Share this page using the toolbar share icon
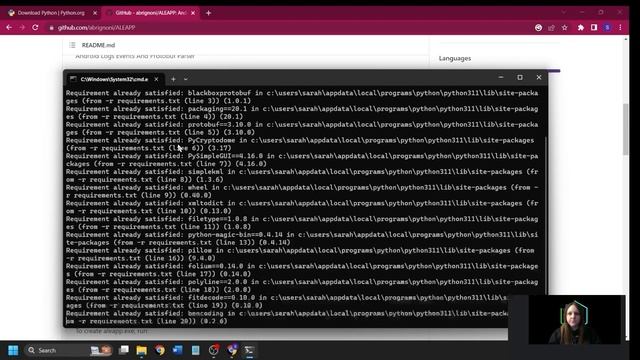The height and width of the screenshot is (360, 640). pos(551,28)
